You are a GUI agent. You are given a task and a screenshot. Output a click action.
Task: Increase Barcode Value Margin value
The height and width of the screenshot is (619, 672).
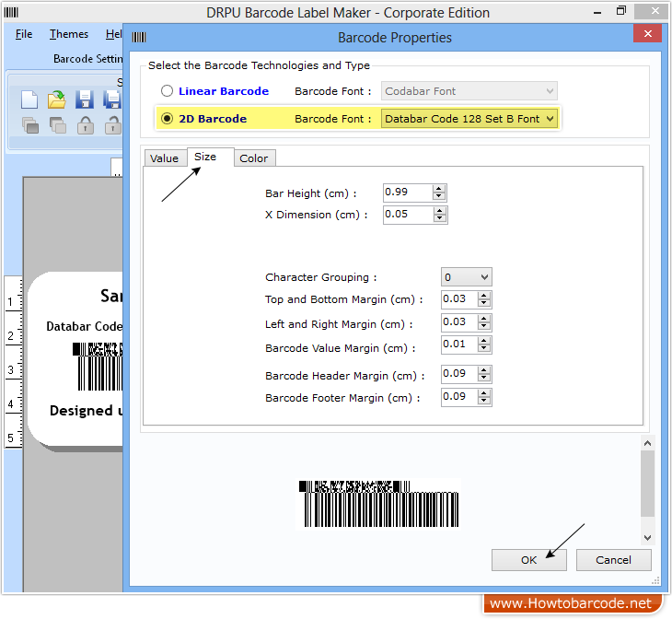tap(484, 341)
